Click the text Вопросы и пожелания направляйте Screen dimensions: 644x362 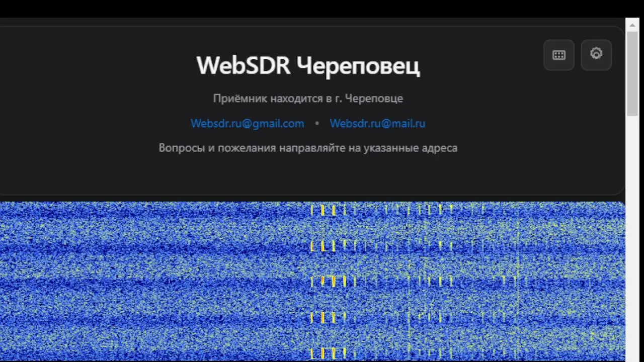pyautogui.click(x=253, y=148)
